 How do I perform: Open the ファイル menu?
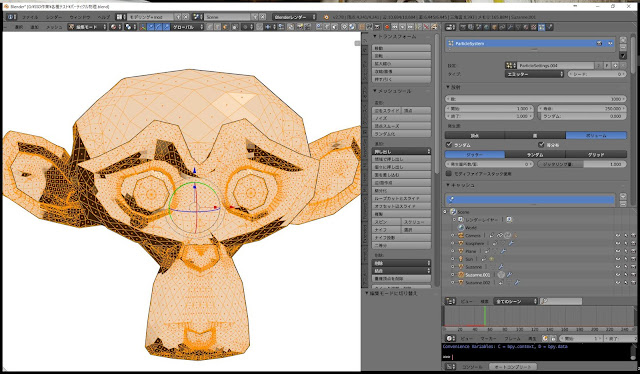(30, 17)
